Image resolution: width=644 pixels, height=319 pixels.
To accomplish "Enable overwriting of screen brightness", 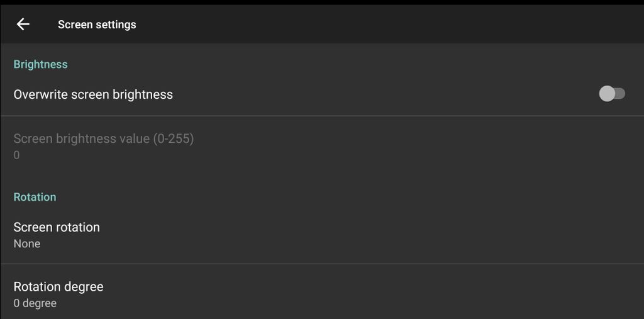I will 612,94.
